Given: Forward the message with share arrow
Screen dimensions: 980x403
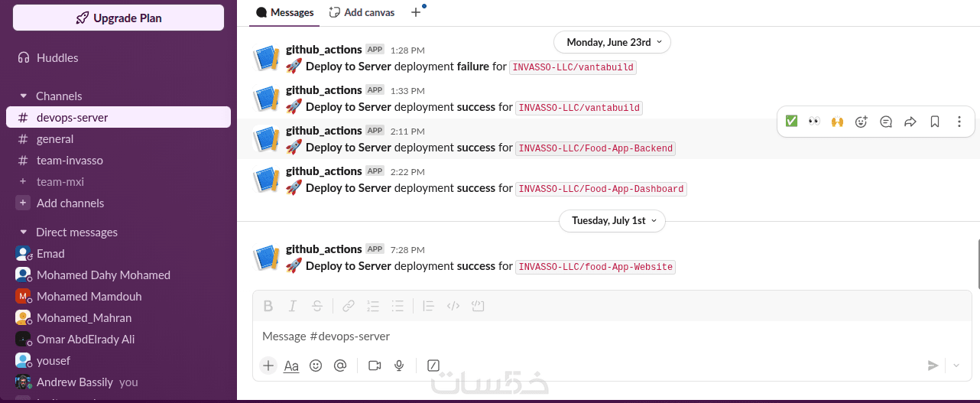Looking at the screenshot, I should click(x=910, y=122).
